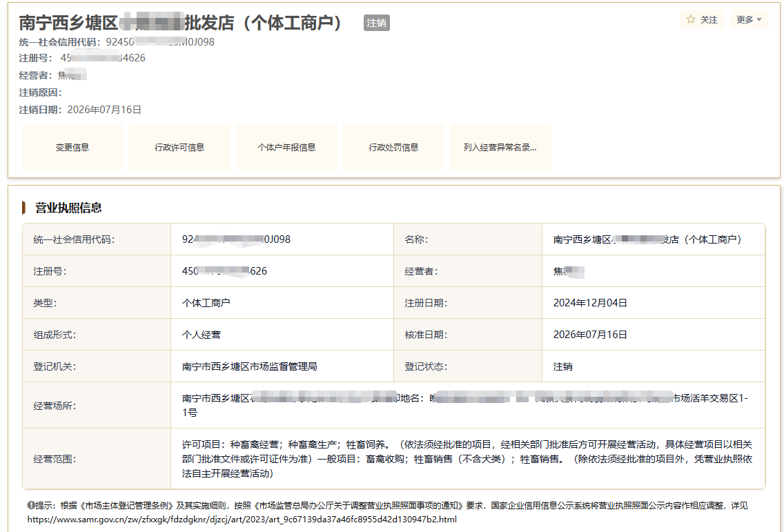Click the 注销原因 label in header
Screen dimensions: 784x532
coord(41,92)
